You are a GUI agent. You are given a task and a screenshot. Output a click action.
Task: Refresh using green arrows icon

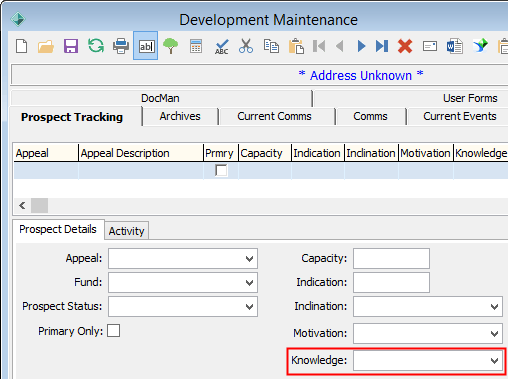pos(96,46)
